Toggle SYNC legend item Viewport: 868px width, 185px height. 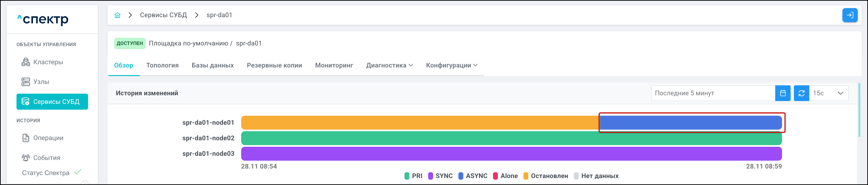(x=441, y=176)
